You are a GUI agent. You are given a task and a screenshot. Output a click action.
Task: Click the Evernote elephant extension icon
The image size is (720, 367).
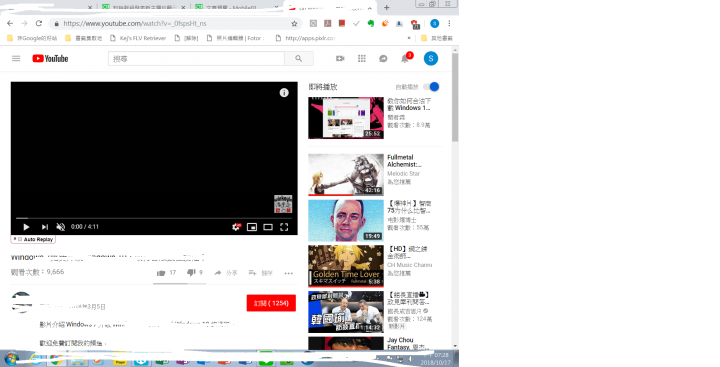371,23
